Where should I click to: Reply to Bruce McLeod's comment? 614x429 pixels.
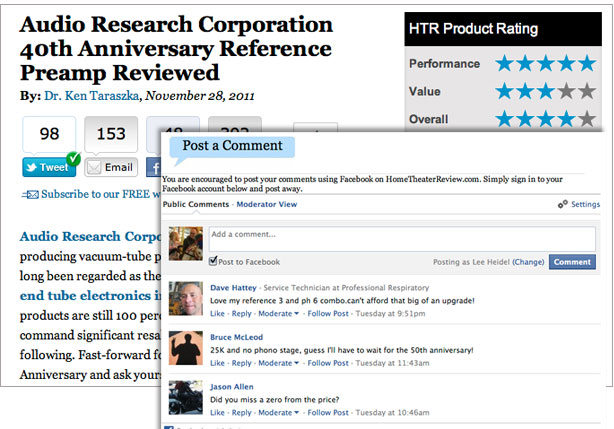pyautogui.click(x=242, y=363)
